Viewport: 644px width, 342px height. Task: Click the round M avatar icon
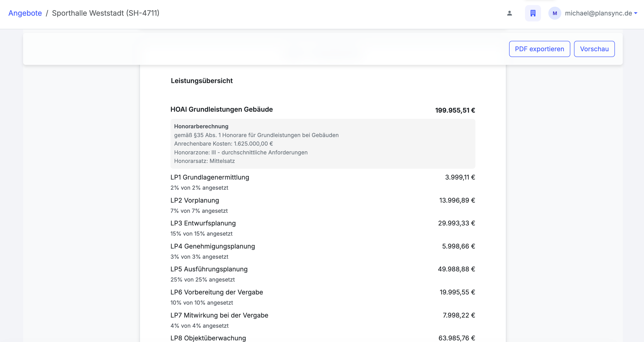tap(555, 13)
